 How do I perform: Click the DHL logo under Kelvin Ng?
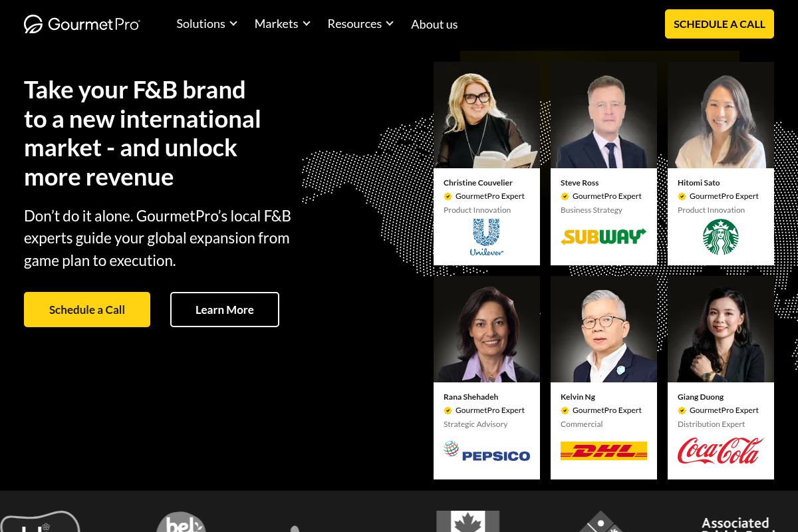(x=604, y=451)
